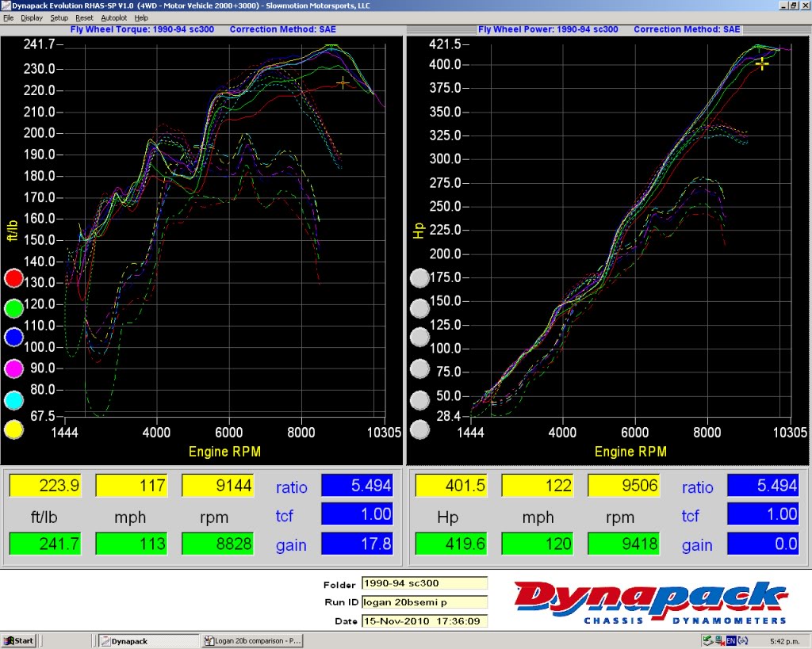This screenshot has width=812, height=649.
Task: Click the Hp axis label on power graph
Action: [419, 231]
